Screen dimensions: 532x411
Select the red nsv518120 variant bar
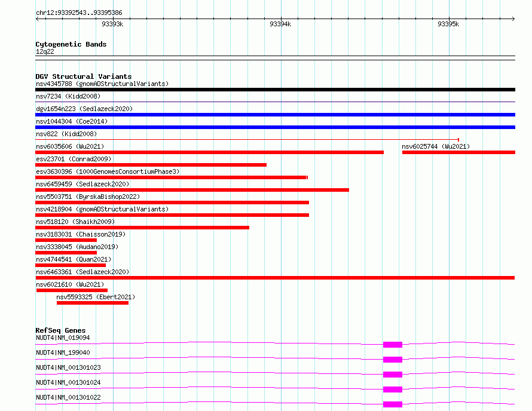pos(142,228)
